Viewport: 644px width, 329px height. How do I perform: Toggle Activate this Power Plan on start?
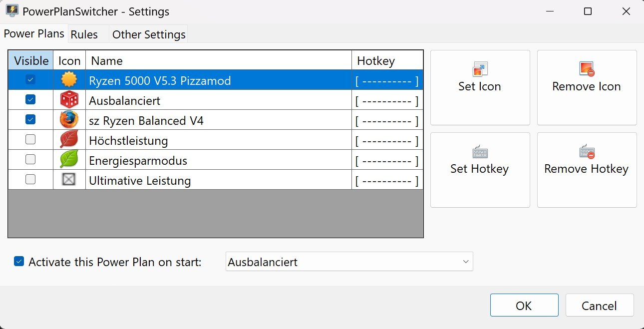click(x=19, y=262)
